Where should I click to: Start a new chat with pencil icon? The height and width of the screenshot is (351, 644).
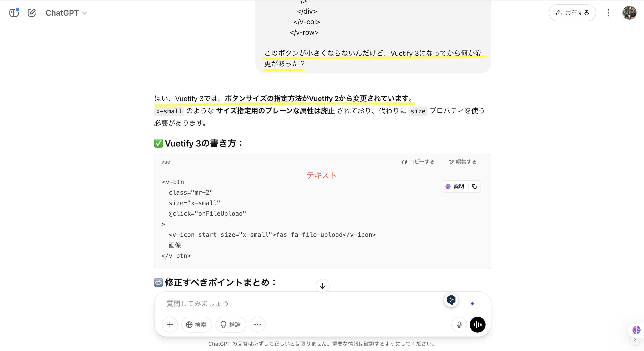[32, 13]
